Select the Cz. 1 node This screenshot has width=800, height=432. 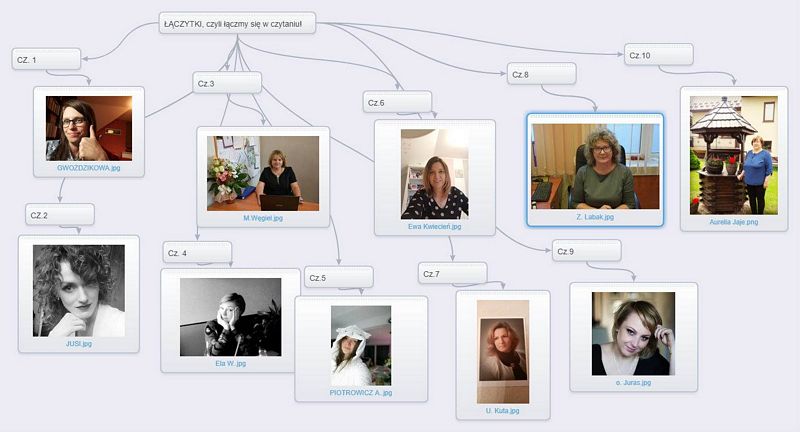46,60
